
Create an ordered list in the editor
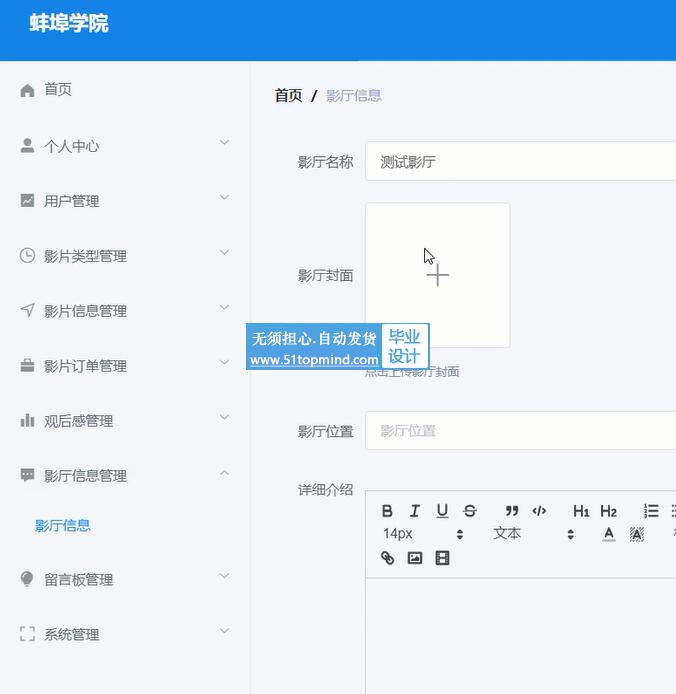pos(651,511)
